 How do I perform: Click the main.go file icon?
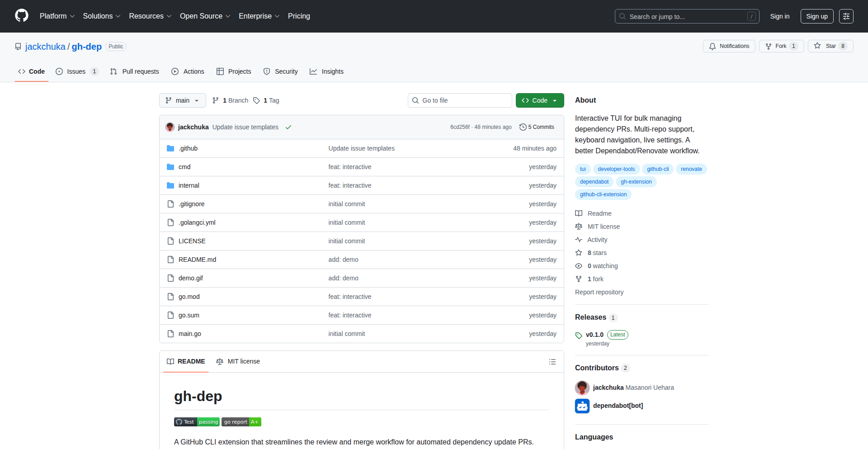(x=170, y=334)
